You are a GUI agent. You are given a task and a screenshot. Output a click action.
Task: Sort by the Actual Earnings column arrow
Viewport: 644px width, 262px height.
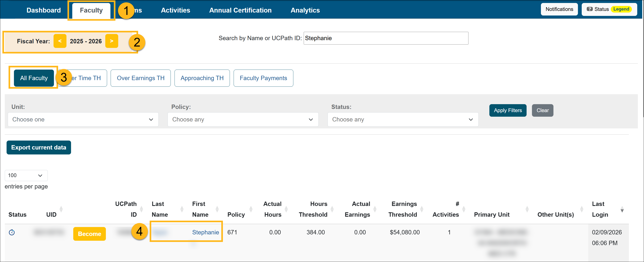click(375, 209)
